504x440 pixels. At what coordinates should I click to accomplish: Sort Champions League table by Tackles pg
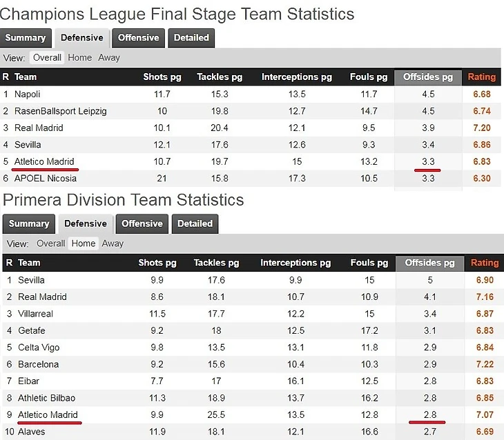pos(218,77)
